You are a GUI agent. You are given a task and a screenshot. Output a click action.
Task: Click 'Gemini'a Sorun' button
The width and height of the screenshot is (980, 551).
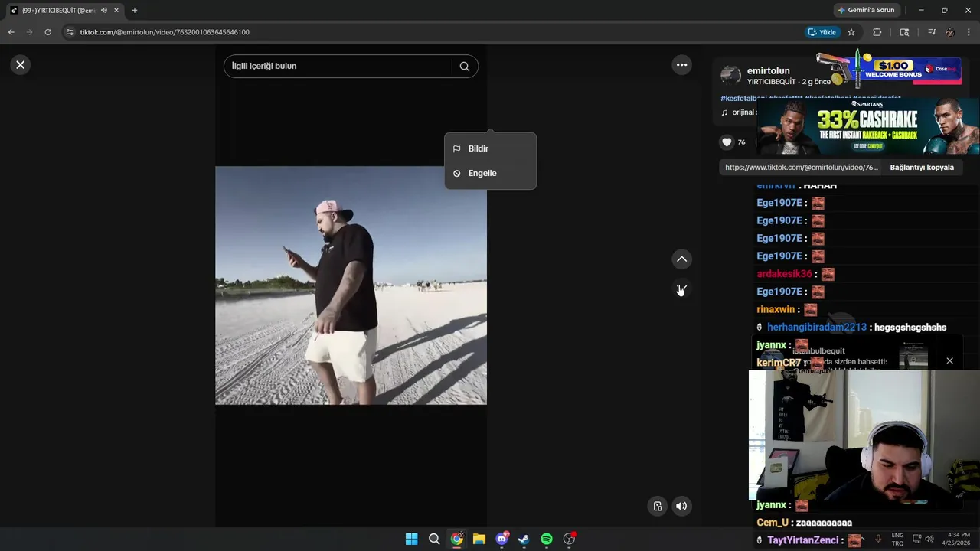point(867,10)
